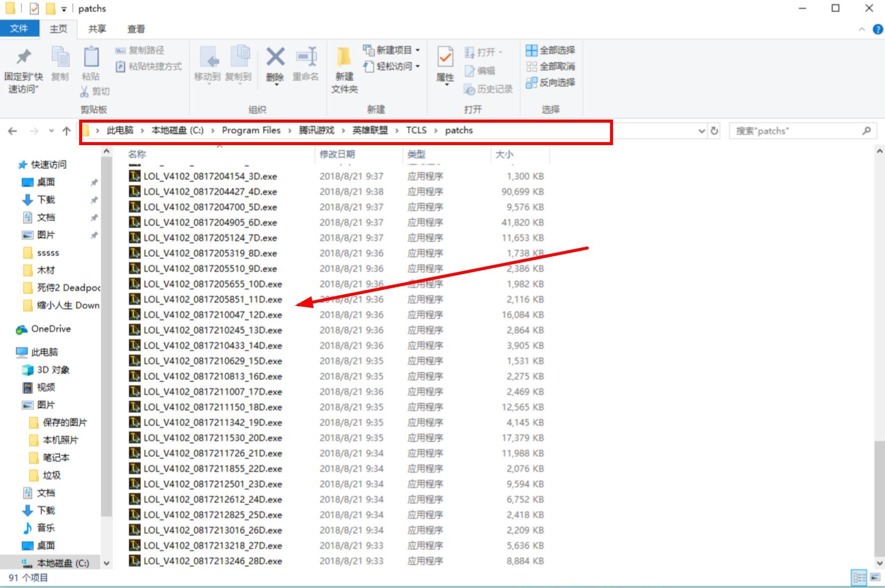Screen dimensions: 885x588
Task: Click the Properties icon
Action: (445, 57)
